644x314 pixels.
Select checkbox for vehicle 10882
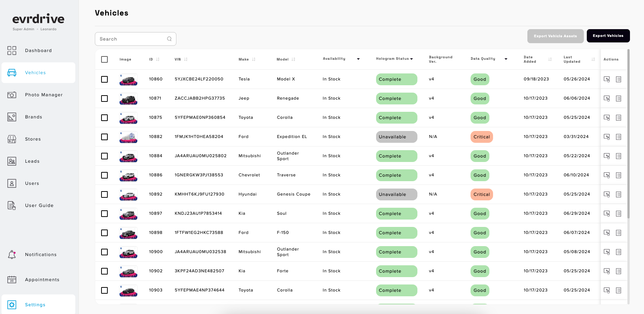[104, 137]
